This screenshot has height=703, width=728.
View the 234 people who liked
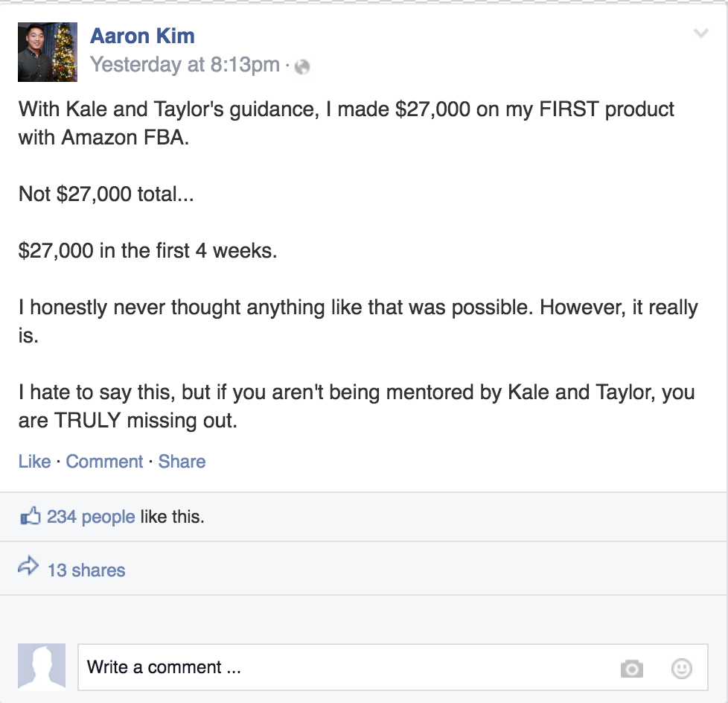click(91, 517)
